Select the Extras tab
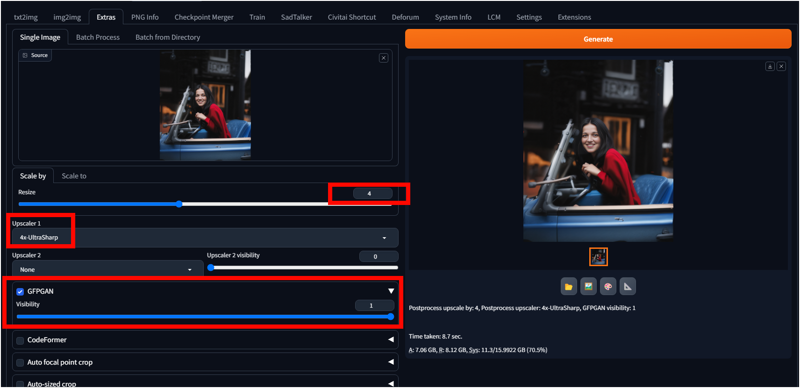Viewport: 800px width, 388px height. (x=106, y=17)
